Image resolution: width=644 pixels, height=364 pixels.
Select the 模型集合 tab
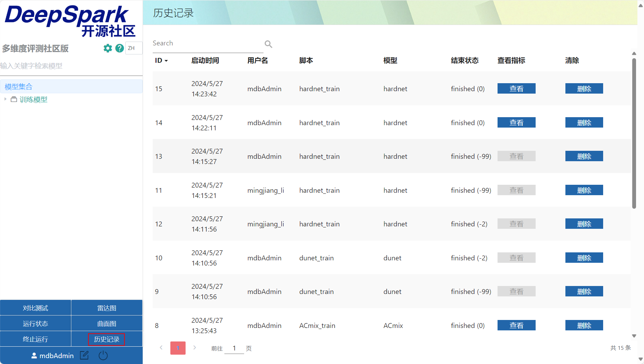pyautogui.click(x=19, y=87)
